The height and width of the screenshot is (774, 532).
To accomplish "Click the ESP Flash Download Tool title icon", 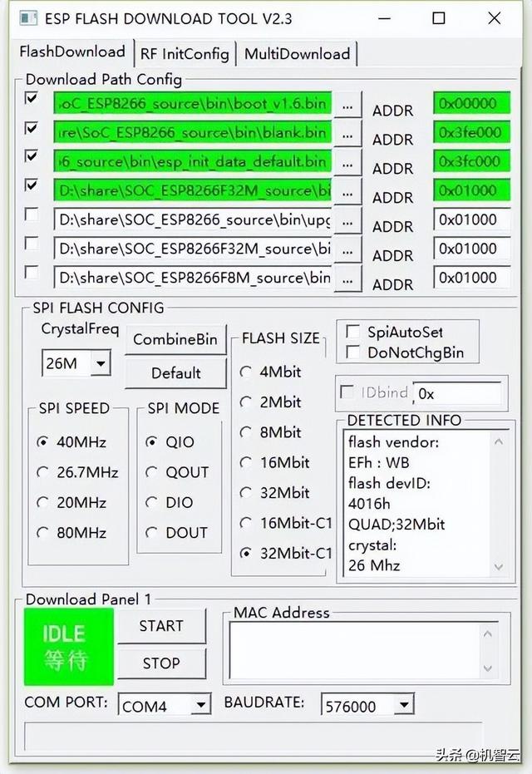I will 28,19.
